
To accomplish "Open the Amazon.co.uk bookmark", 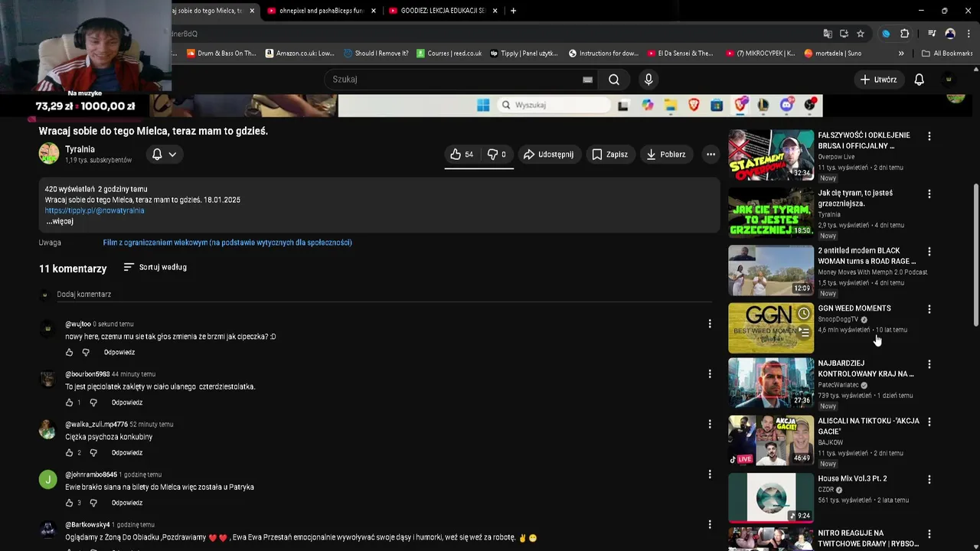I will pyautogui.click(x=299, y=54).
